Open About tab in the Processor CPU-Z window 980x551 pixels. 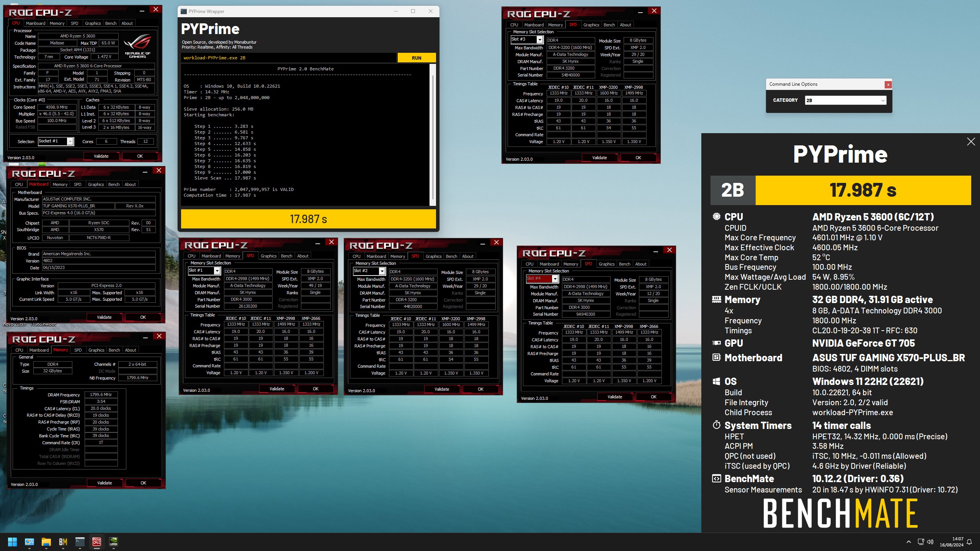click(x=127, y=23)
